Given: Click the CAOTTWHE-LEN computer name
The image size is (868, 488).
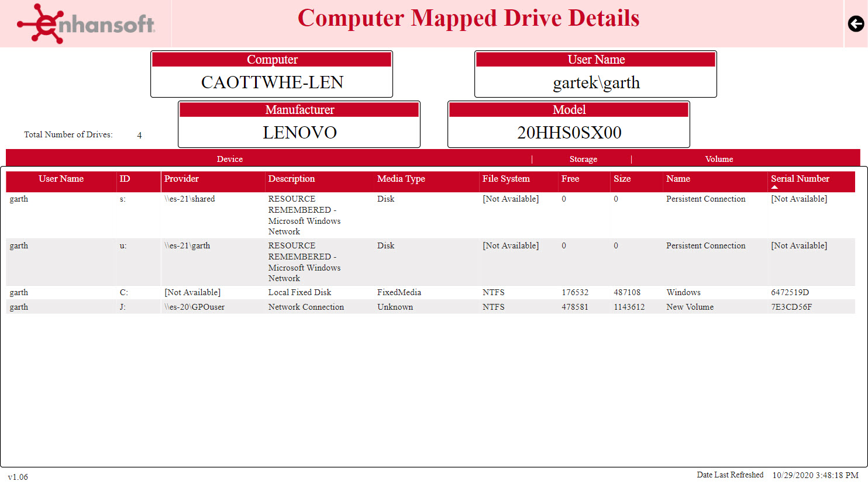Looking at the screenshot, I should pyautogui.click(x=272, y=82).
